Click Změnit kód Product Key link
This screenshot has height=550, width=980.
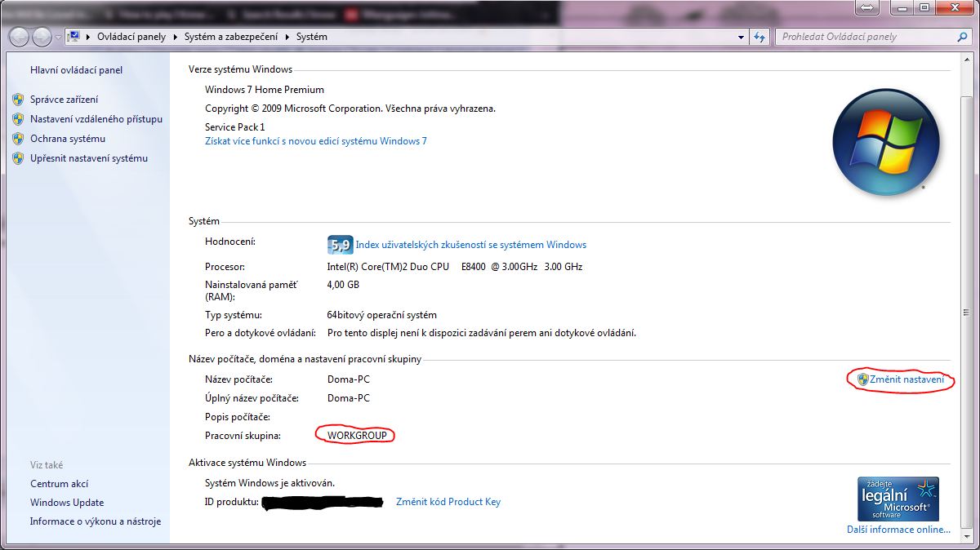click(x=448, y=502)
